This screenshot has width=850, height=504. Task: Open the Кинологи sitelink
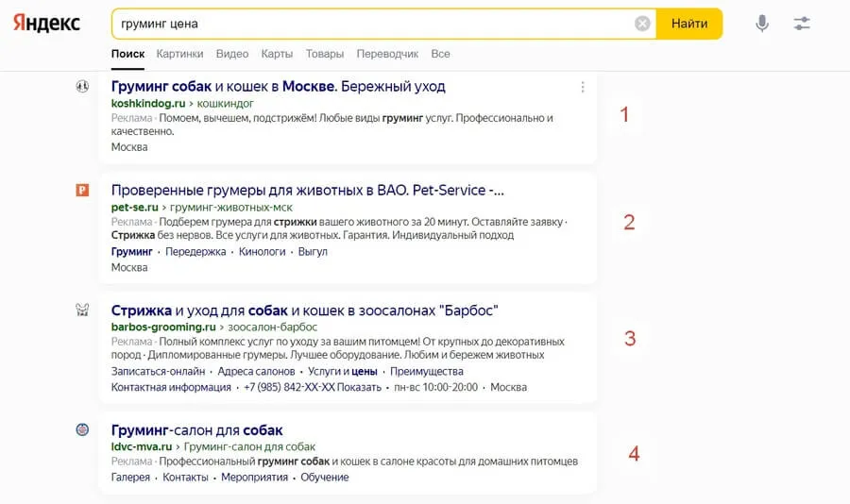tap(262, 251)
